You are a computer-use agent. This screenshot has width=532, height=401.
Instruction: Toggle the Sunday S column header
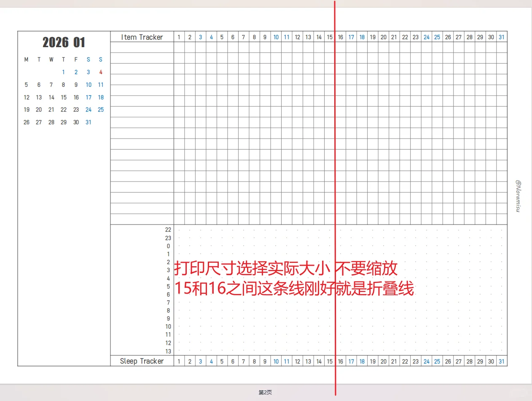click(100, 59)
